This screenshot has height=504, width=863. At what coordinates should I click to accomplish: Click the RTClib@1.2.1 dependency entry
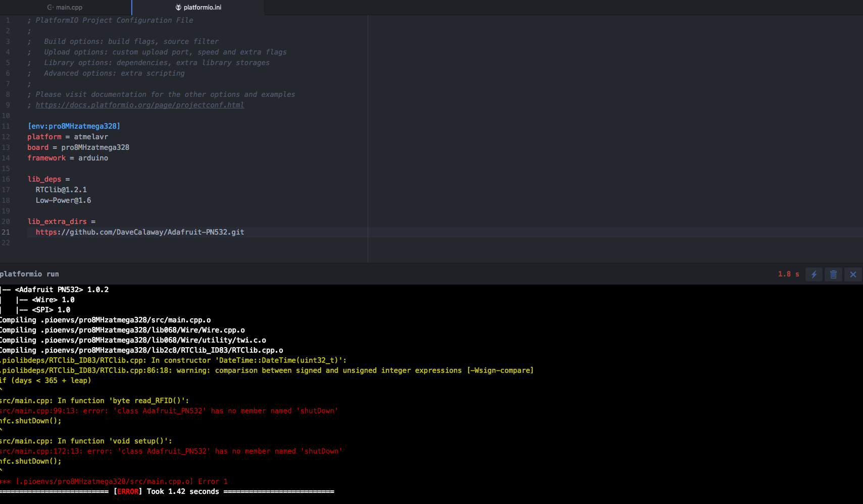pos(61,190)
